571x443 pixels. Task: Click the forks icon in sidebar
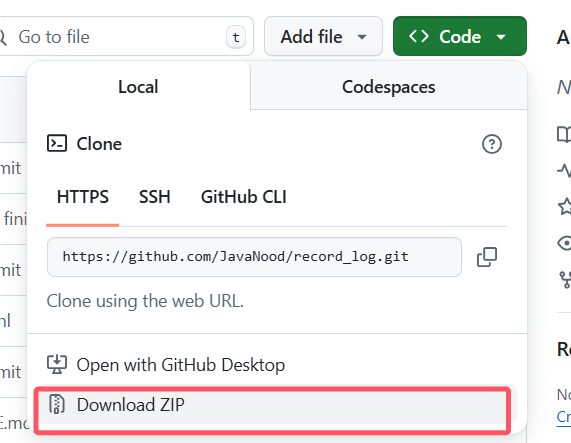pyautogui.click(x=565, y=280)
